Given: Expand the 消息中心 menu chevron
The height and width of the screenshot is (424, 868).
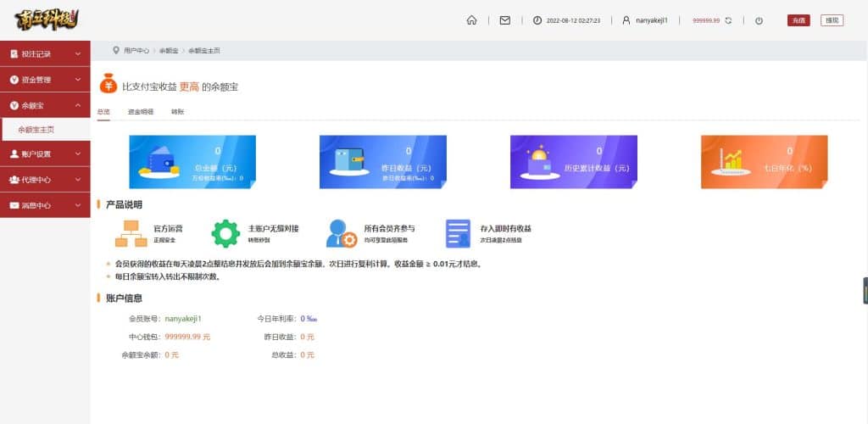Looking at the screenshot, I should click(78, 205).
